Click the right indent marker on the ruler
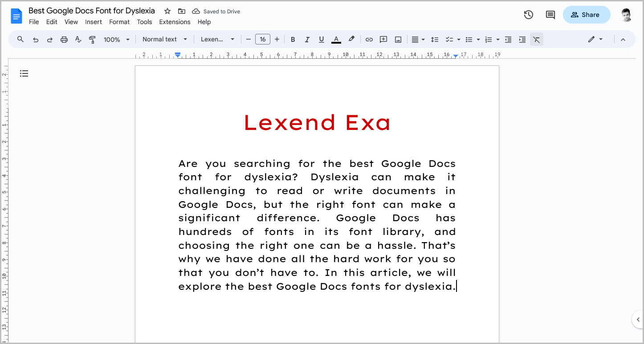The image size is (644, 344). 456,56
